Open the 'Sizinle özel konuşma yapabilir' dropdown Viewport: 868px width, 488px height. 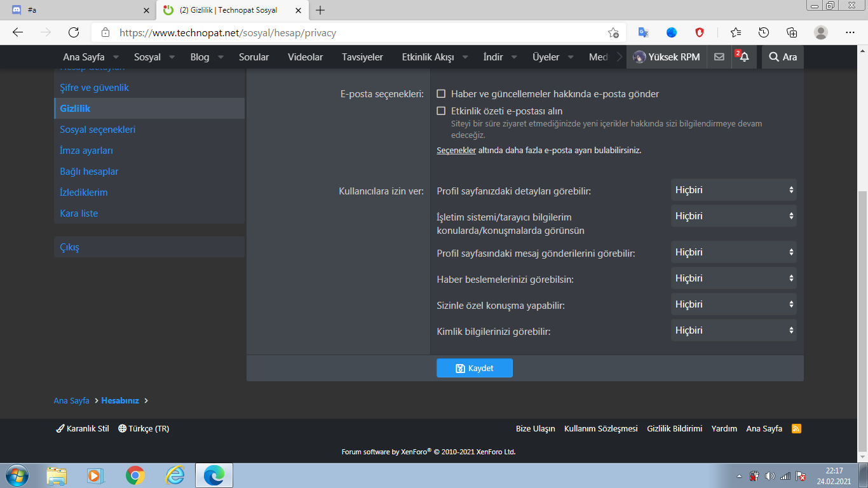coord(734,304)
